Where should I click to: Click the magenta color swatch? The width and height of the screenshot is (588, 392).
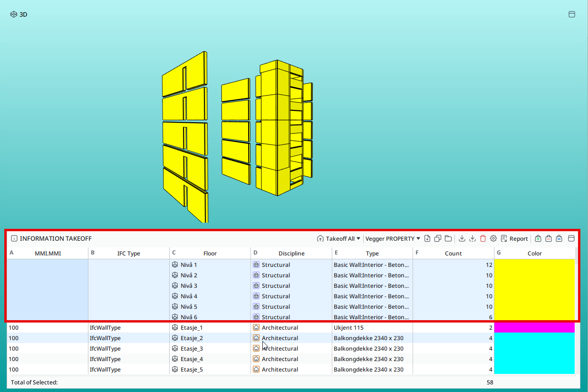pos(534,328)
